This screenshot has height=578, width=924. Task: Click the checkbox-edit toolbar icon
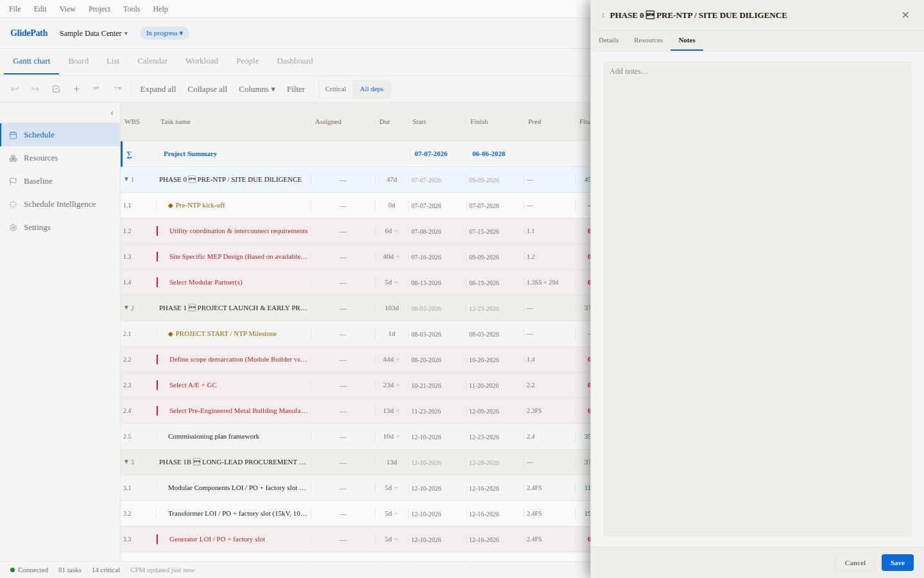pyautogui.click(x=56, y=89)
